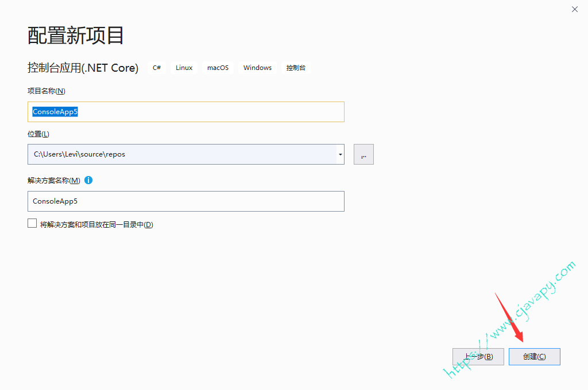Open the location path dropdown arrow
Image resolution: width=588 pixels, height=390 pixels.
point(340,154)
